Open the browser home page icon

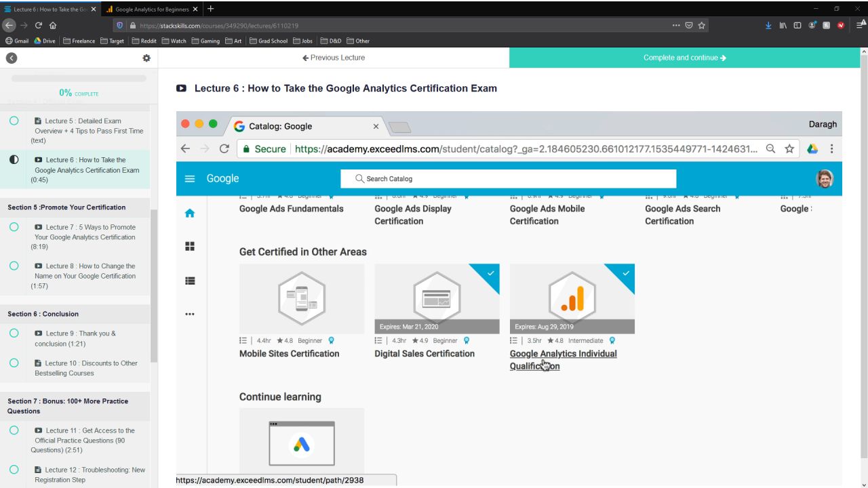point(53,26)
